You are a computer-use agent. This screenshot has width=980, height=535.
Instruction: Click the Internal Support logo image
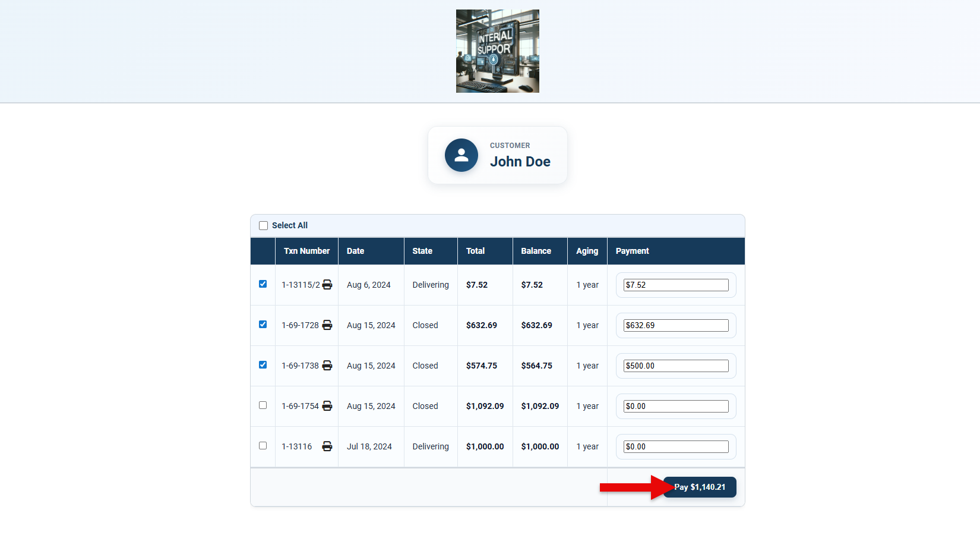tap(497, 51)
